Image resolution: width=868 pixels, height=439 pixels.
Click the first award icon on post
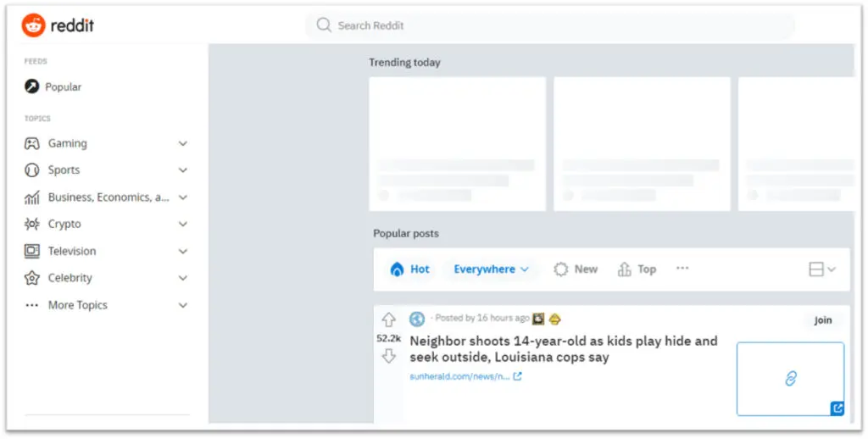538,319
